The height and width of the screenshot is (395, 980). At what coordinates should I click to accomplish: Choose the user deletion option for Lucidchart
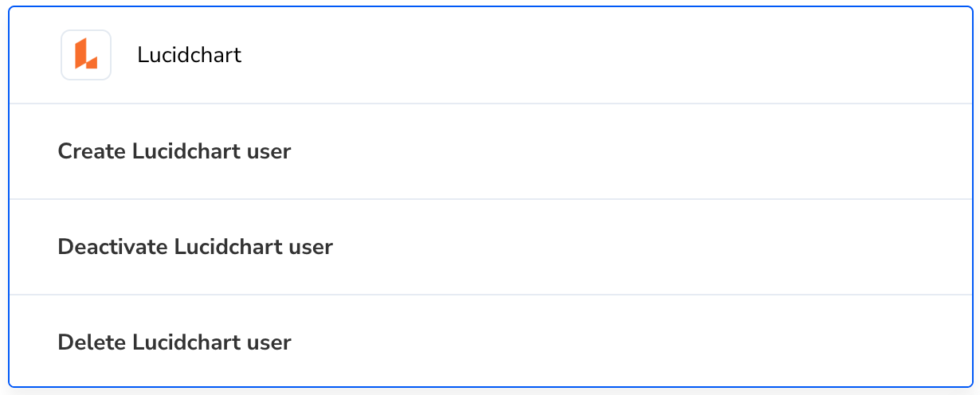pyautogui.click(x=490, y=342)
